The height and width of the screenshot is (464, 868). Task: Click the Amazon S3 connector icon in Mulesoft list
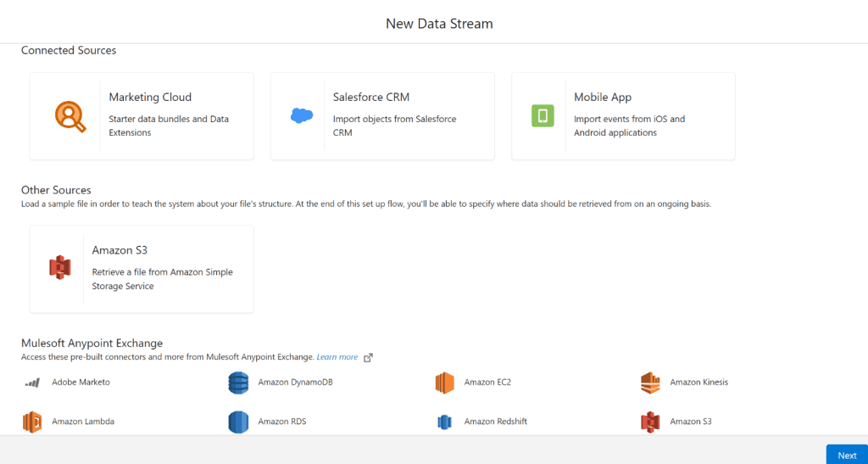pyautogui.click(x=650, y=422)
